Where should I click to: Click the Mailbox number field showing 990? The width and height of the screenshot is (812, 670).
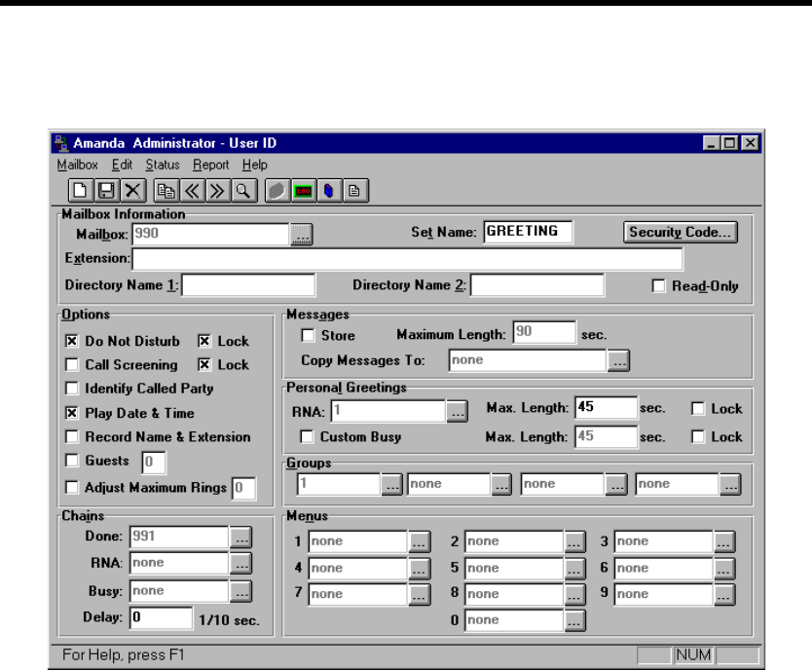point(210,234)
